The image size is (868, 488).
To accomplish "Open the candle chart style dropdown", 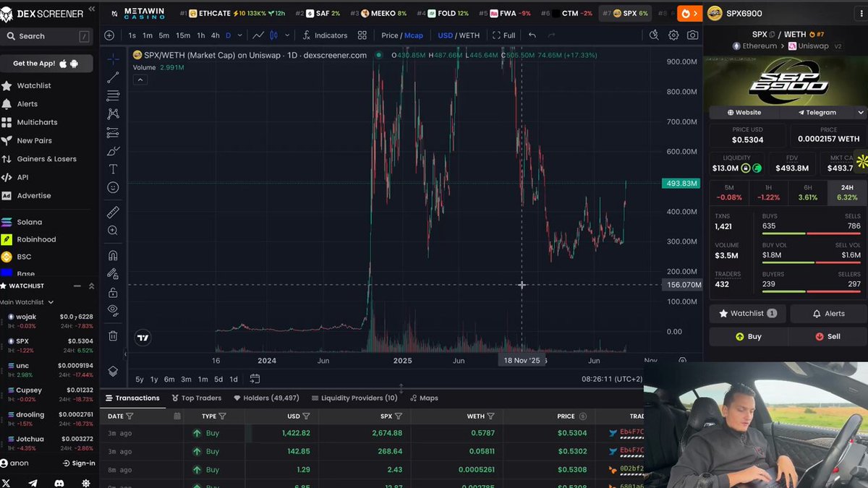I will point(287,35).
